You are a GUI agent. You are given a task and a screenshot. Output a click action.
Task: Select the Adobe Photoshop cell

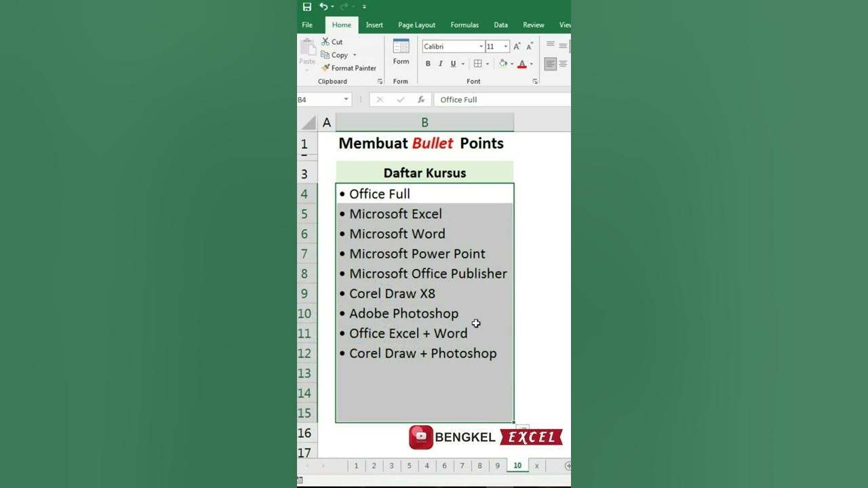[425, 313]
